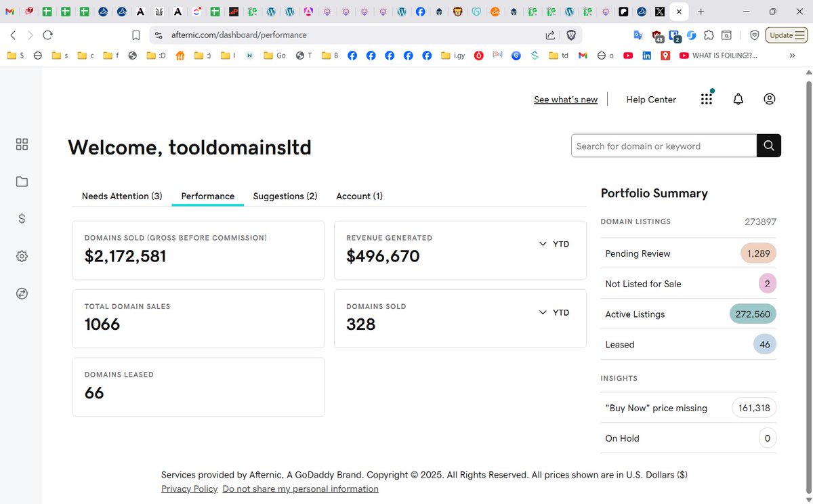Image resolution: width=813 pixels, height=504 pixels.
Task: Open the 'Buy Now' price missing row
Action: point(688,408)
